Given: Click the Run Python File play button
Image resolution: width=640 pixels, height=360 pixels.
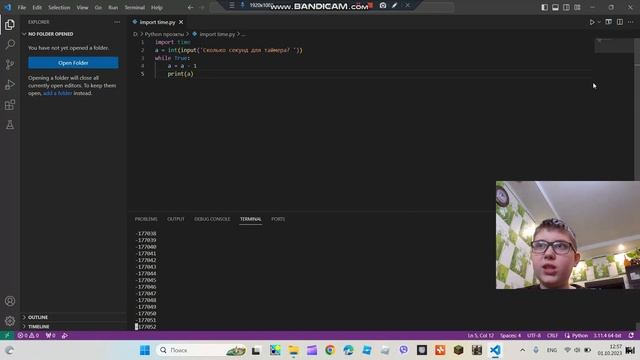Looking at the screenshot, I should pos(592,22).
